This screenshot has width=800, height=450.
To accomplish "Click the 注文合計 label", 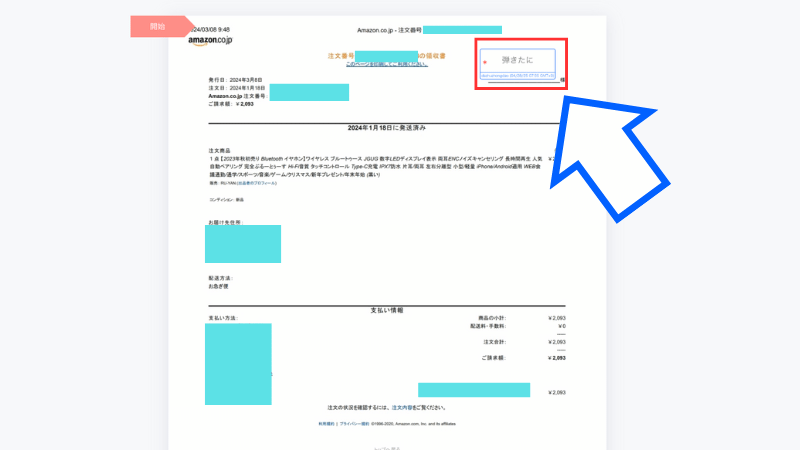I will (x=495, y=342).
